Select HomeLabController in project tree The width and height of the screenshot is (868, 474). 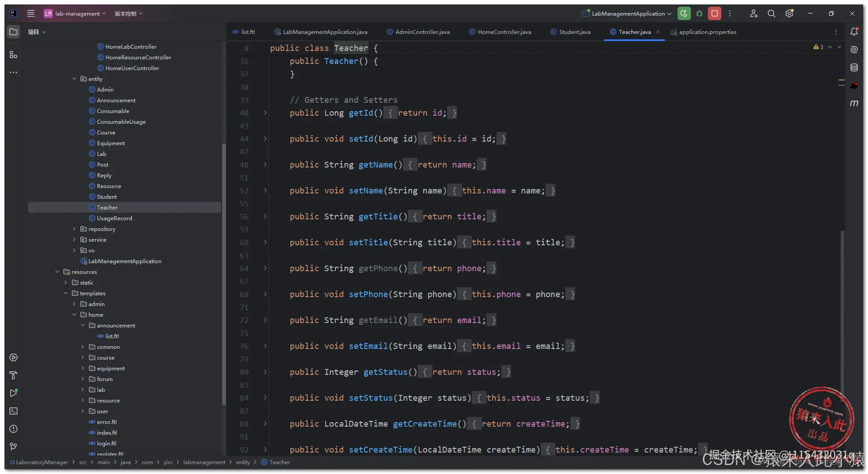(x=131, y=46)
